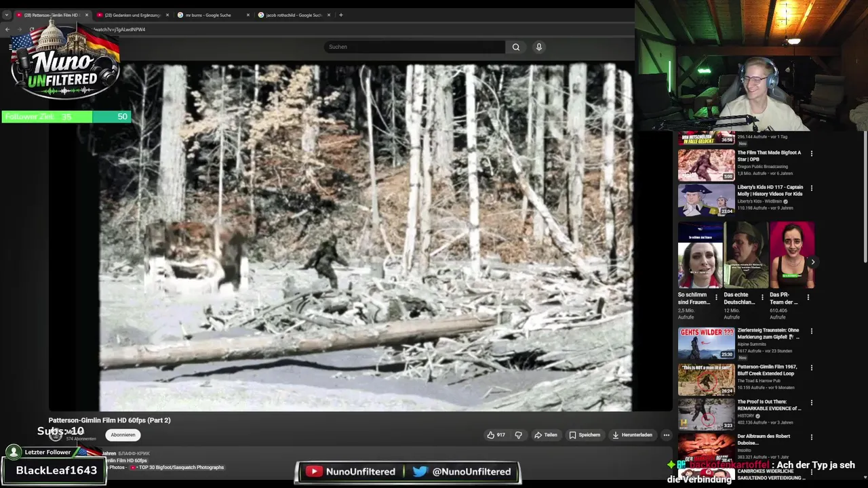Open options for Das PR-Team short
The width and height of the screenshot is (868, 488).
808,297
